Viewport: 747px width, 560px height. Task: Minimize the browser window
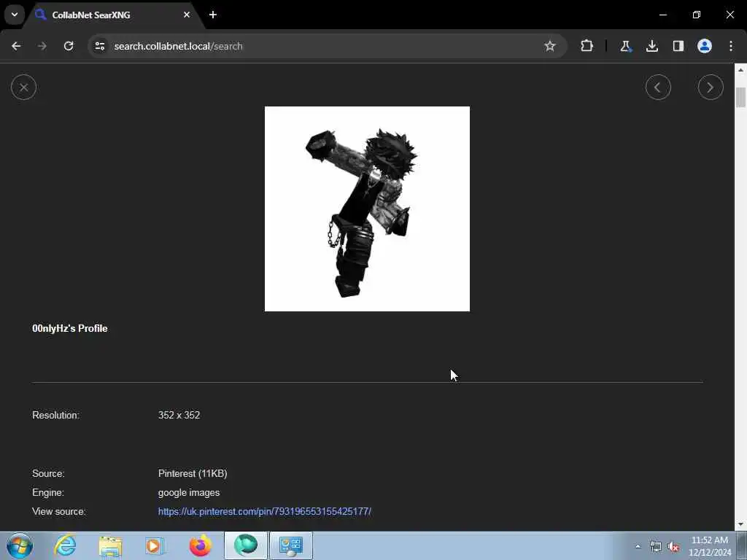coord(662,15)
